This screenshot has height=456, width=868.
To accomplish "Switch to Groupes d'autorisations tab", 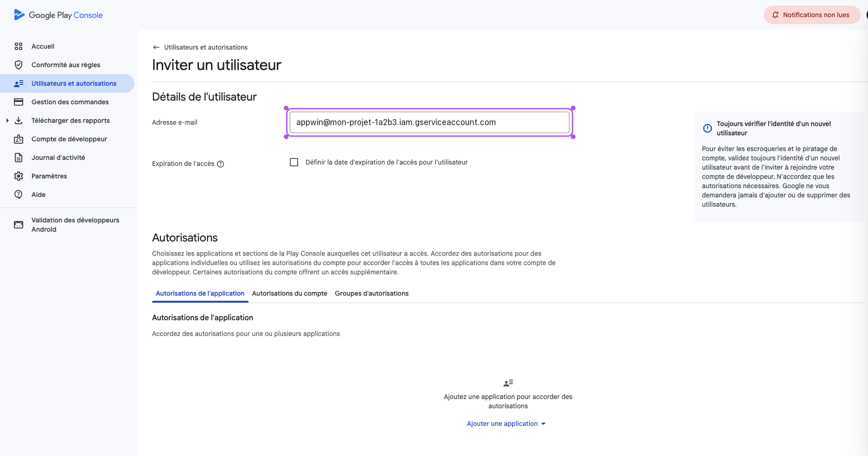I will click(x=372, y=293).
